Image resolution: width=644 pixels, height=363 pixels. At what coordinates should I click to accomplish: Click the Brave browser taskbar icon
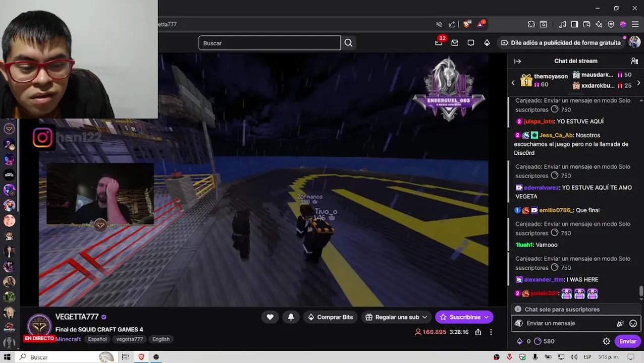tap(141, 357)
